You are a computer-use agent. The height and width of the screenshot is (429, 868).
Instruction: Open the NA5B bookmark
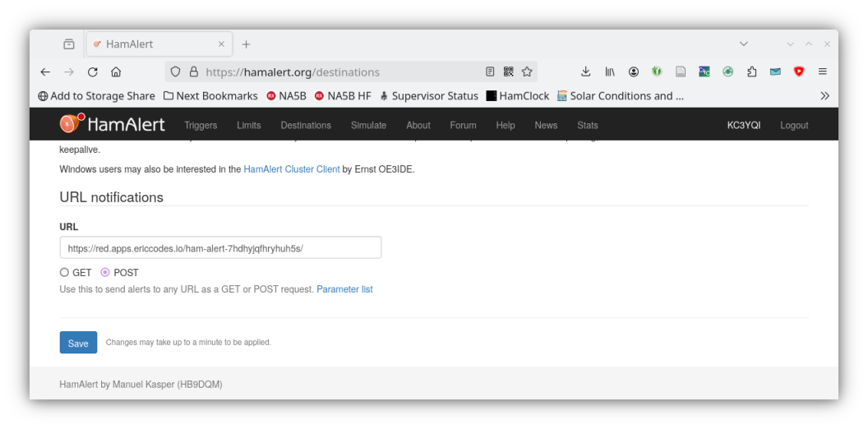(286, 96)
